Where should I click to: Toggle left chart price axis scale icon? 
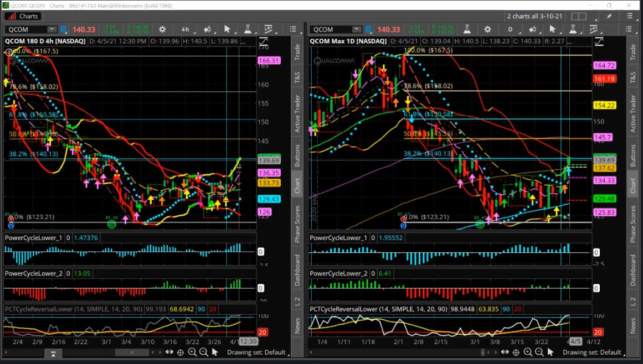(x=263, y=41)
